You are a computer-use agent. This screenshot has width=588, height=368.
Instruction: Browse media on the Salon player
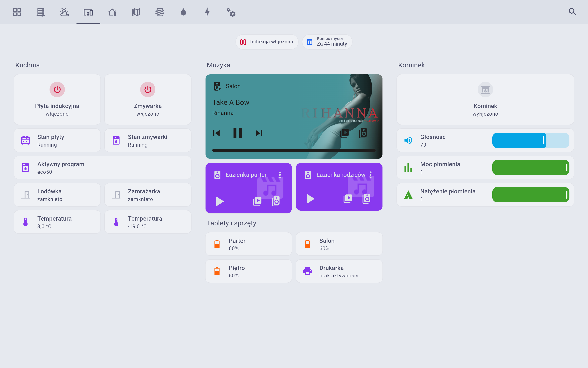coord(345,133)
